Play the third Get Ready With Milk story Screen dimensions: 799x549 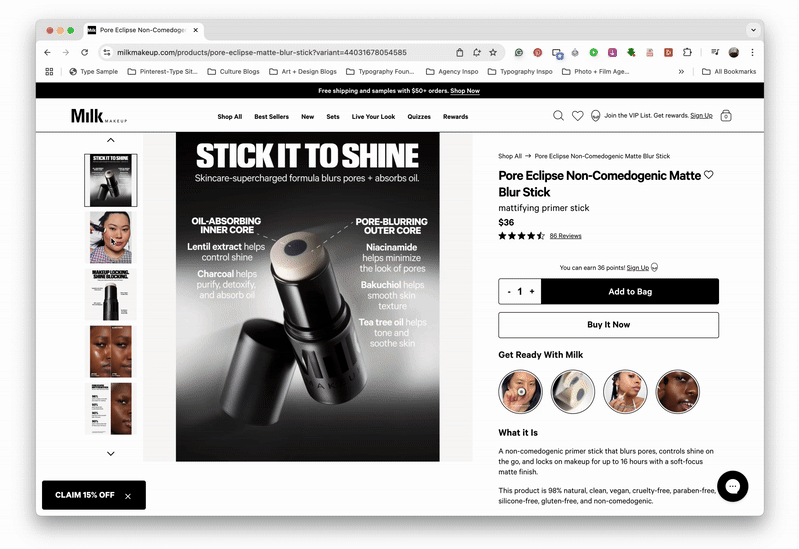click(x=625, y=391)
